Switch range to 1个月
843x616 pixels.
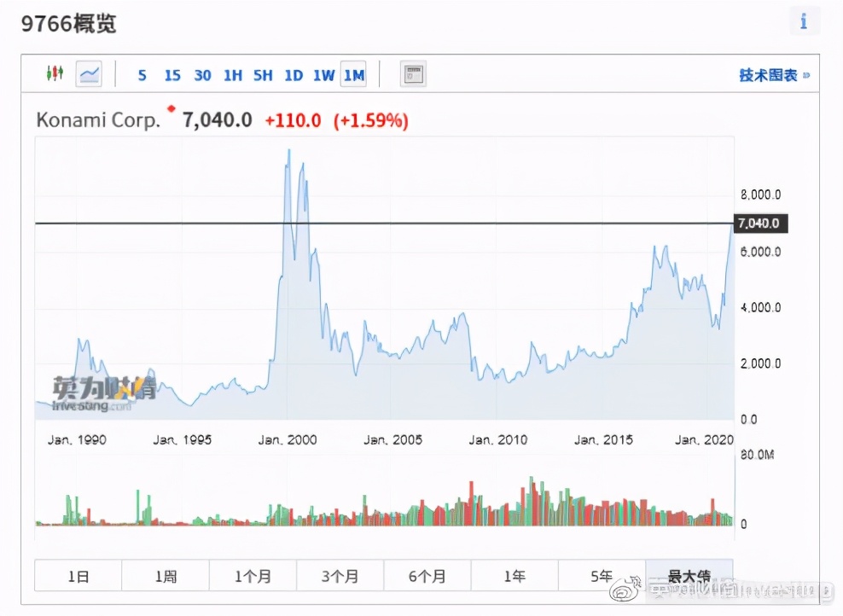coord(253,576)
